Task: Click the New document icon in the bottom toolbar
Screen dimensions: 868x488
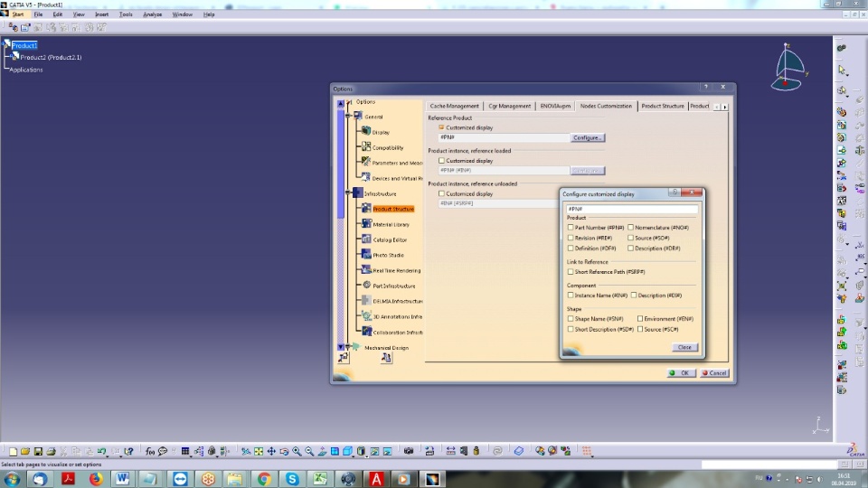Action: click(13, 452)
